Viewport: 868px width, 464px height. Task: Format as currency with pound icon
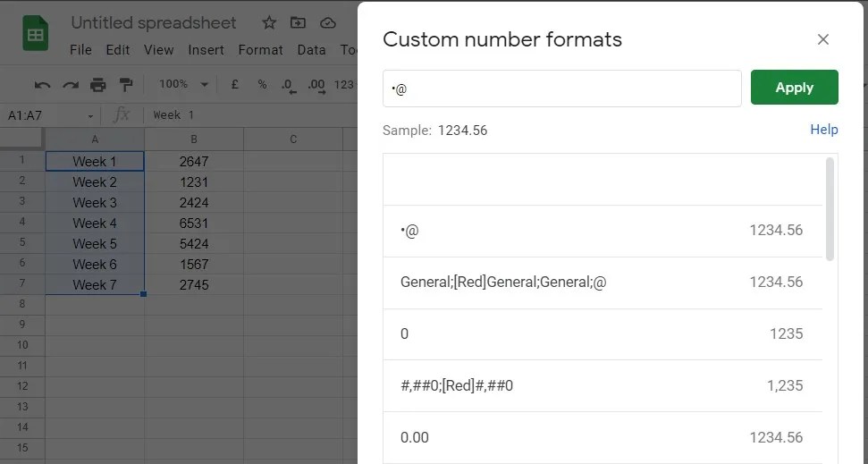(x=235, y=84)
